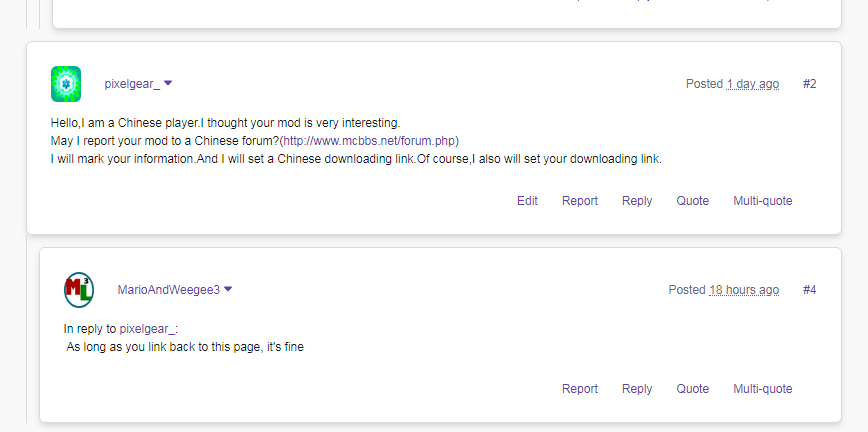Reply to pixelgear_'s post
868x432 pixels.
pyautogui.click(x=637, y=201)
